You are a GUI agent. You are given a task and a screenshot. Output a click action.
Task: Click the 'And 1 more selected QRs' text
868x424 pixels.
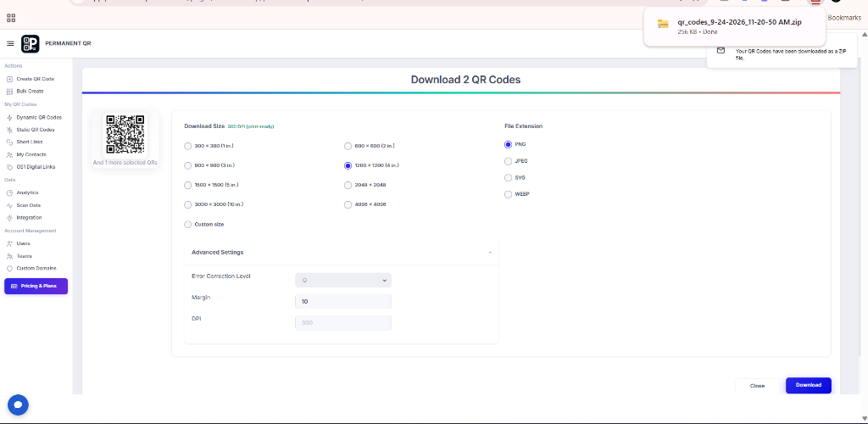[125, 163]
